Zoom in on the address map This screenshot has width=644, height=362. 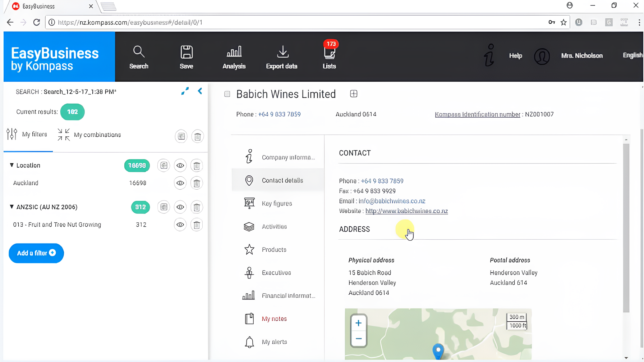(x=358, y=323)
